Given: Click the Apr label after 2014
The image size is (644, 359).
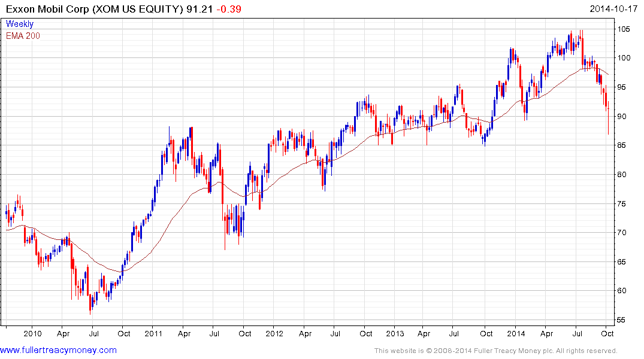Looking at the screenshot, I should (x=547, y=334).
